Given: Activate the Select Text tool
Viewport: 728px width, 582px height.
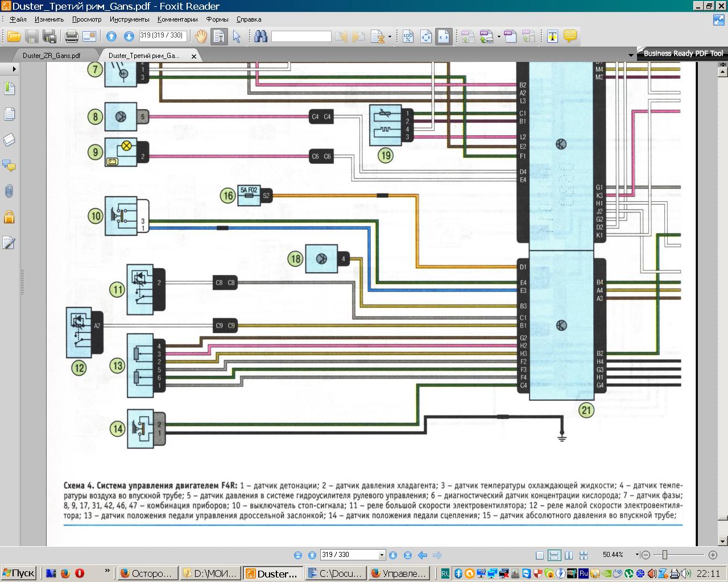Looking at the screenshot, I should point(219,37).
